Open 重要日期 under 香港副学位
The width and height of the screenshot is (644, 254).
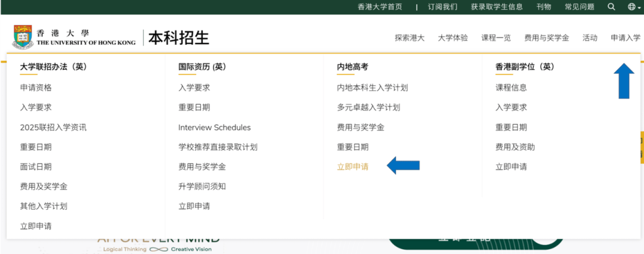(512, 128)
